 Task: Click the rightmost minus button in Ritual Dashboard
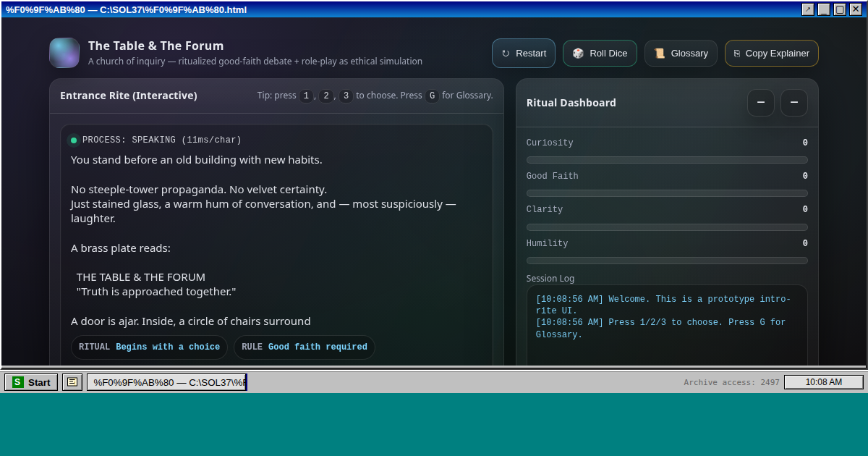pyautogui.click(x=794, y=103)
